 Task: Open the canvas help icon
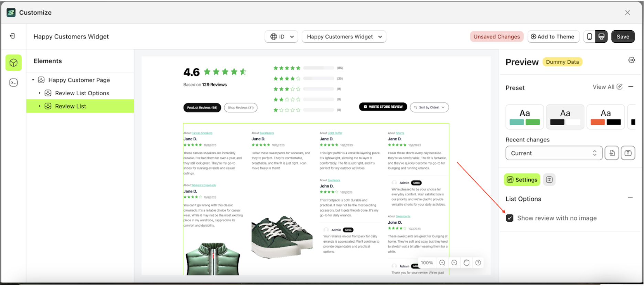pos(478,263)
